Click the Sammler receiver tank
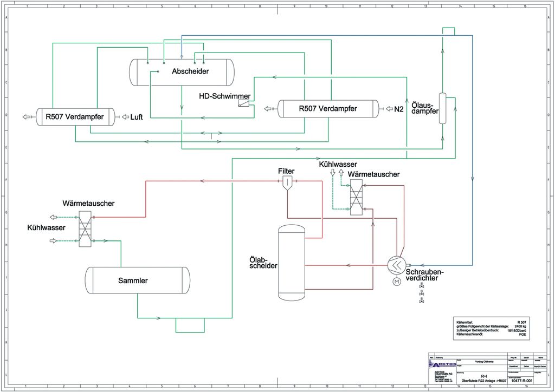The height and width of the screenshot is (392, 555). [138, 281]
